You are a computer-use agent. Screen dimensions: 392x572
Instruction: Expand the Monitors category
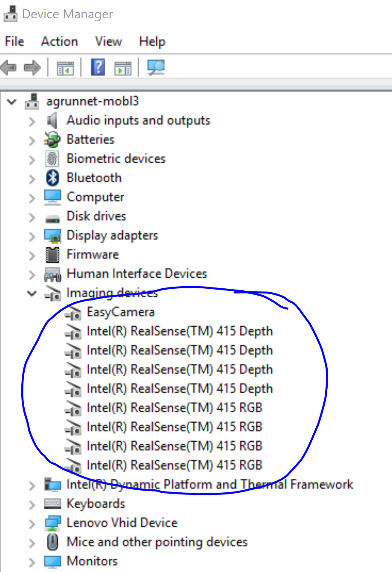tap(32, 562)
